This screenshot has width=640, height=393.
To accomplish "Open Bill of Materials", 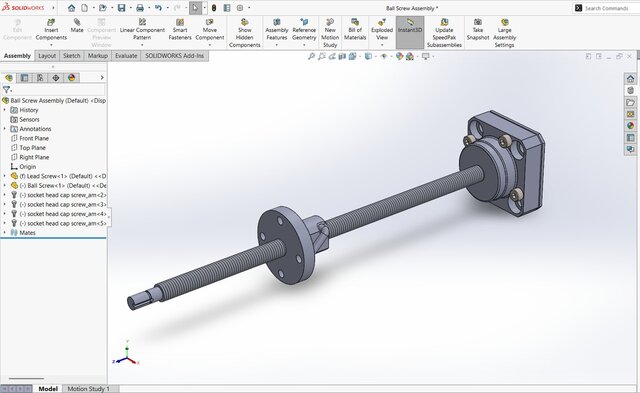I will [355, 29].
